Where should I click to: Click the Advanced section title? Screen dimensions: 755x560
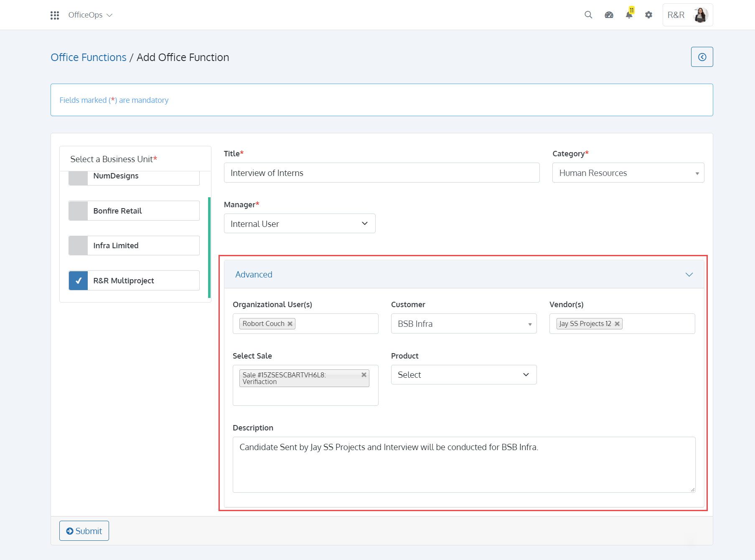point(254,275)
